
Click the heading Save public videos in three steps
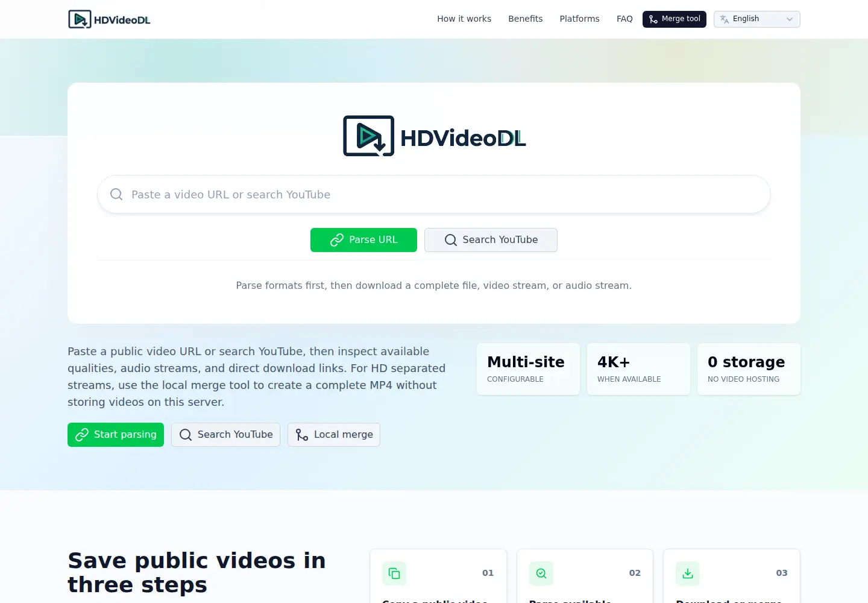point(197,573)
